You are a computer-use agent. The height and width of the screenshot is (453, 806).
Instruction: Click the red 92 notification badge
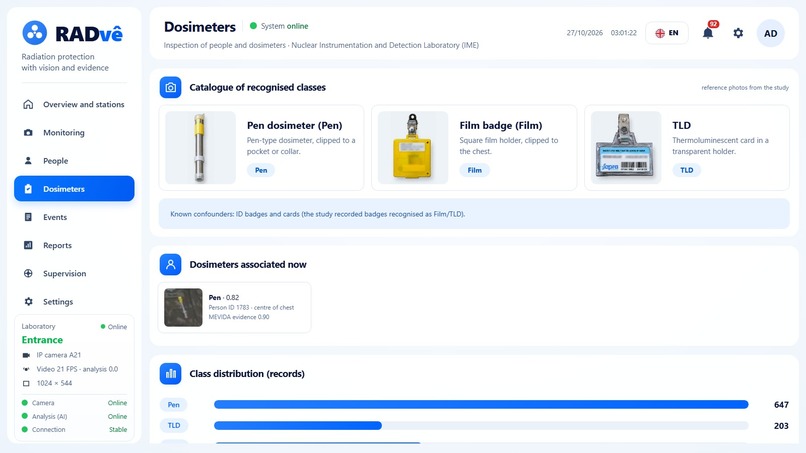(x=713, y=24)
